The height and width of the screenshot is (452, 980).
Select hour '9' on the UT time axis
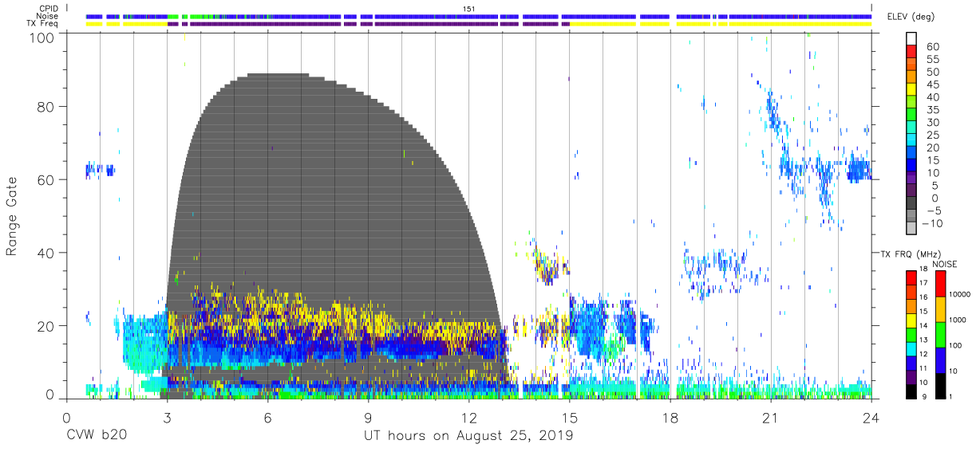pos(368,418)
